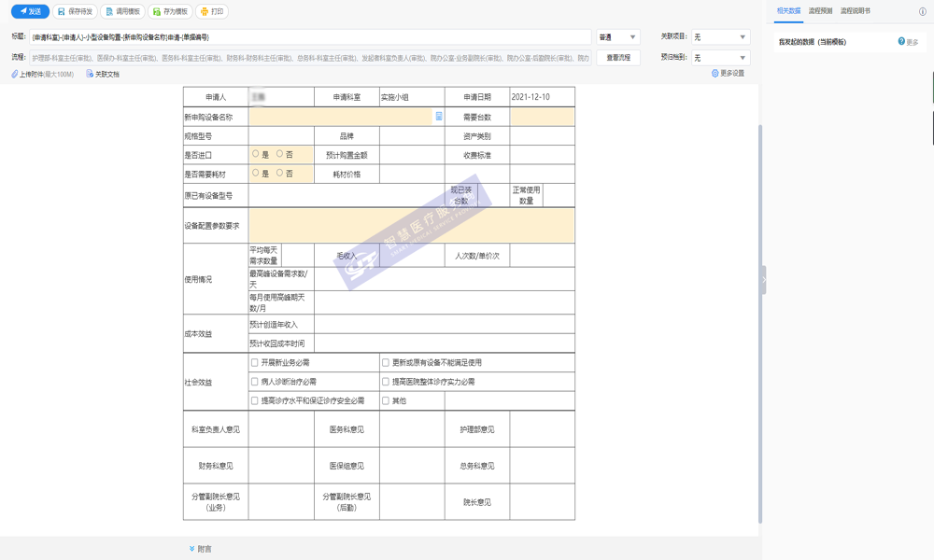
Task: Click the picker icon in 新申购设备名称 field
Action: click(439, 117)
